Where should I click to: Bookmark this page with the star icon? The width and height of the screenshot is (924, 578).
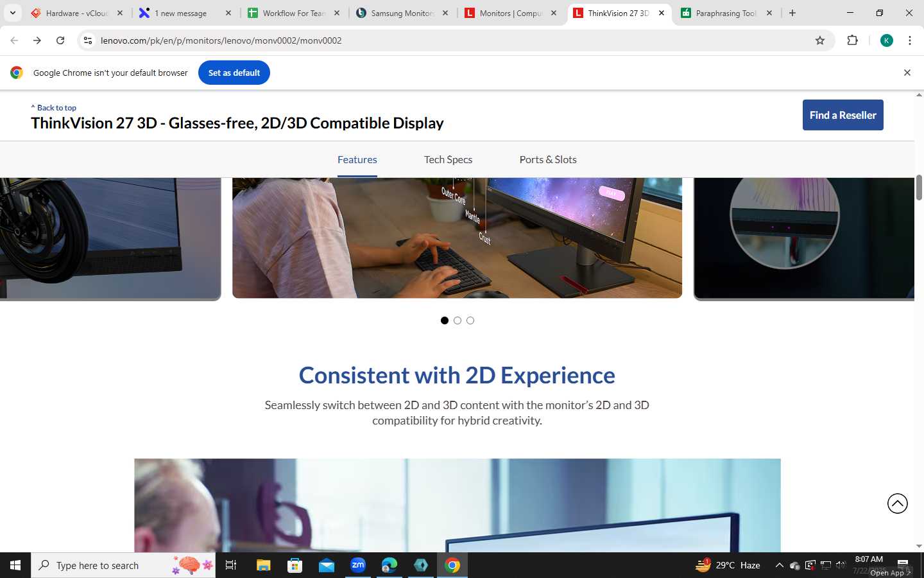click(820, 40)
